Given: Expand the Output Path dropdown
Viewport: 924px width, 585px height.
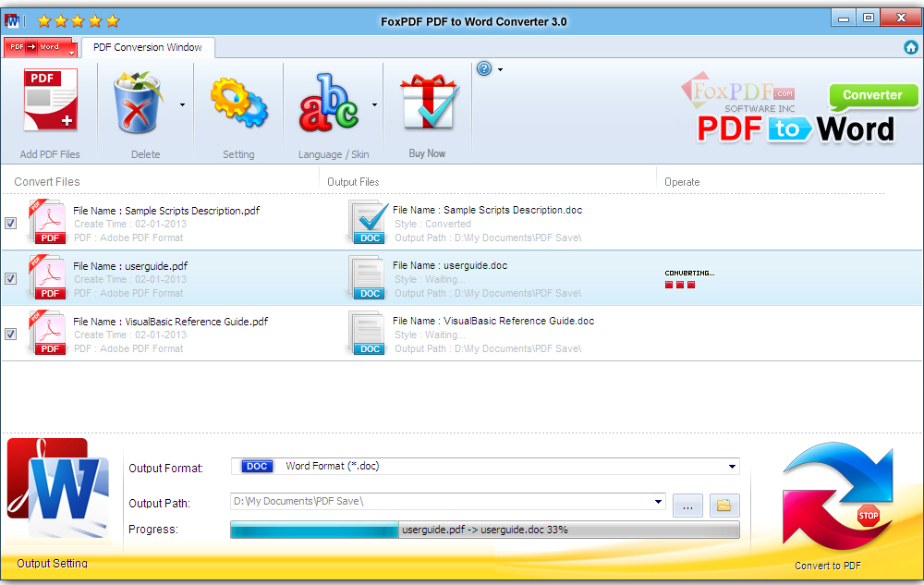Looking at the screenshot, I should coord(658,502).
